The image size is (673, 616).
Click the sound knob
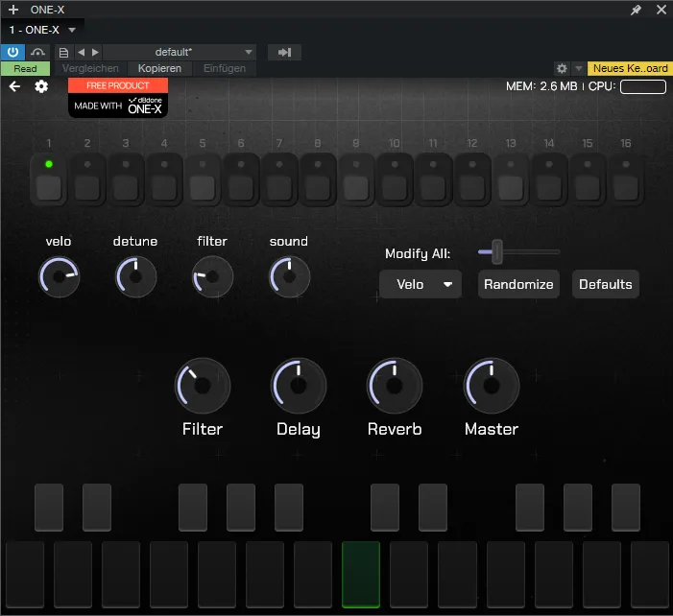[289, 276]
